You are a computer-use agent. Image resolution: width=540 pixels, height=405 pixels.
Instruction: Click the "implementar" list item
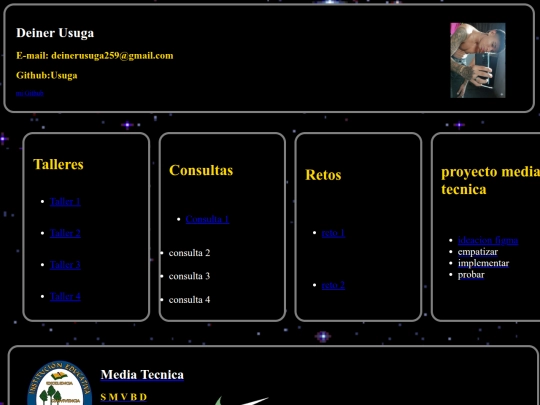[483, 263]
